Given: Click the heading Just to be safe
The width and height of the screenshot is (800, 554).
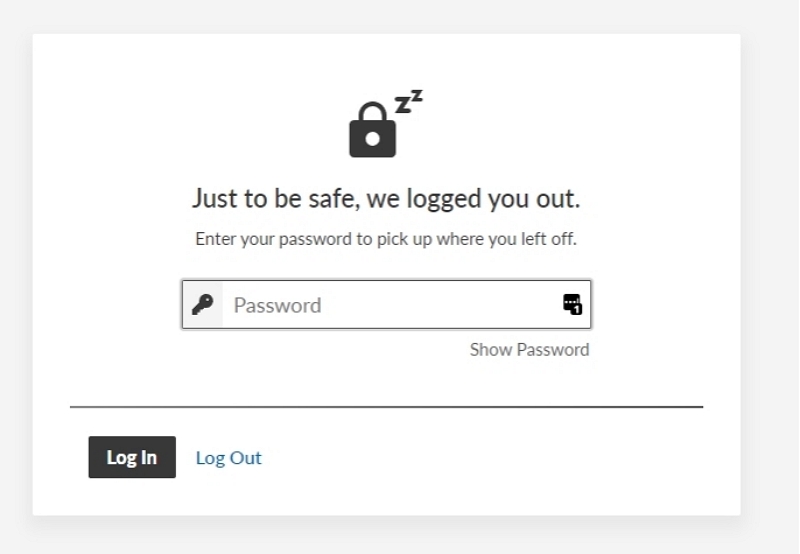Looking at the screenshot, I should point(386,198).
